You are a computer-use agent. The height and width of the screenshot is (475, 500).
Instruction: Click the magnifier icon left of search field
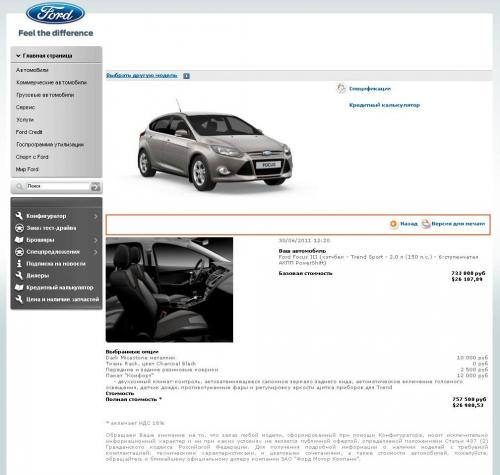(19, 186)
